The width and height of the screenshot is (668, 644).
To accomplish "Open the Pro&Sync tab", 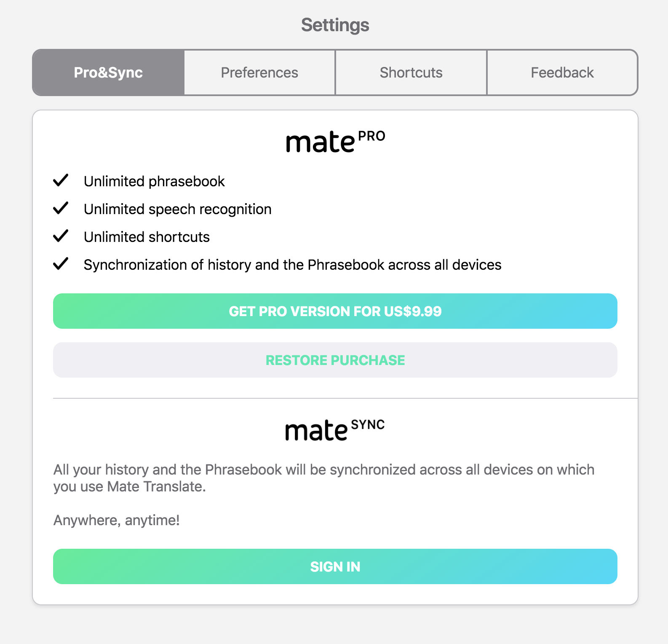I will point(108,72).
